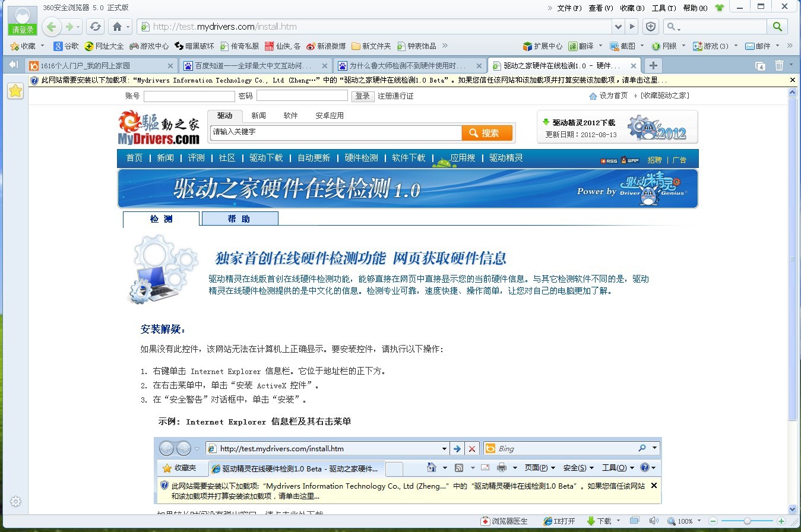Image resolution: width=801 pixels, height=532 pixels.
Task: Click IE打开 in the status bar
Action: 559,521
